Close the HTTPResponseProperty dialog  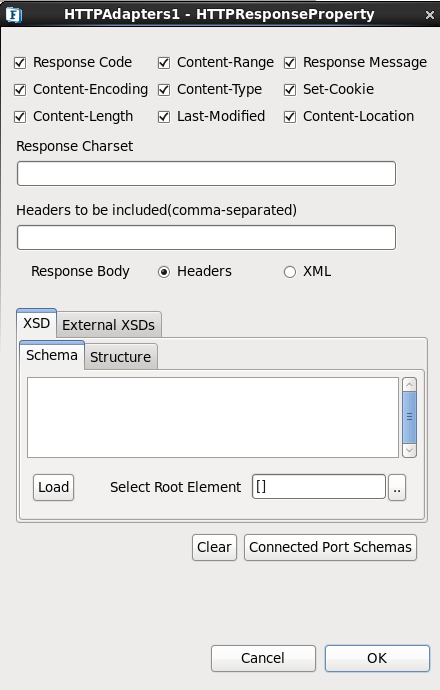(x=429, y=15)
